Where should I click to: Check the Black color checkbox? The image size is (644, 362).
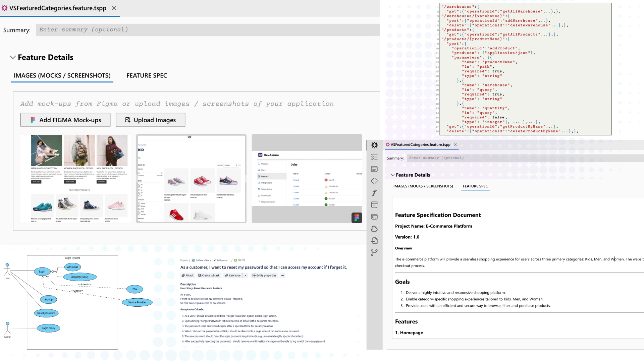140,206
